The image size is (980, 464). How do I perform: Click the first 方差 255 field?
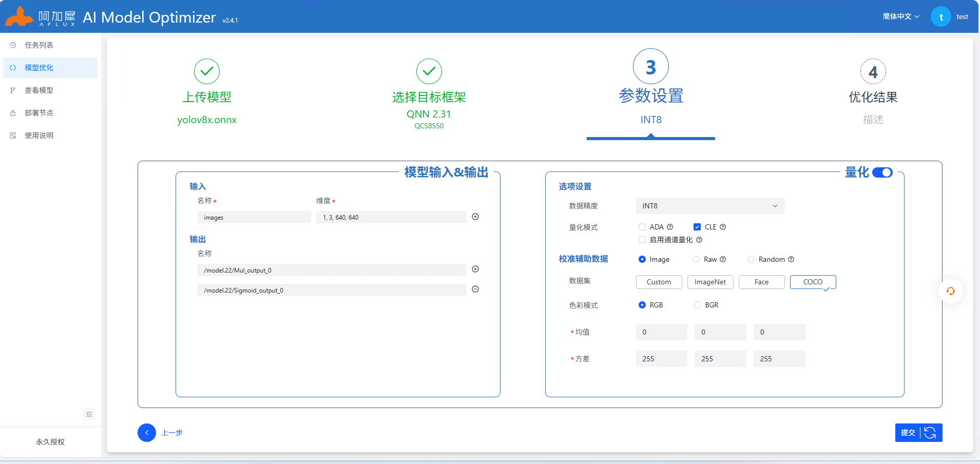(x=662, y=359)
